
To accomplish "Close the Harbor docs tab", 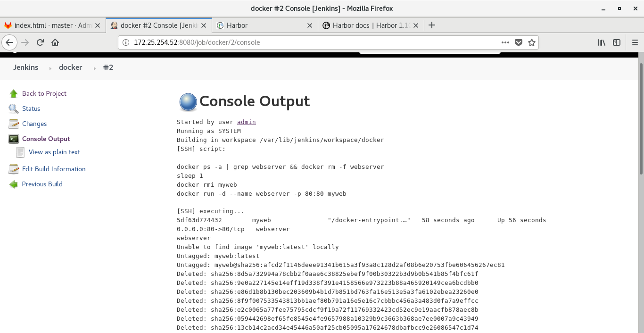I will (416, 25).
